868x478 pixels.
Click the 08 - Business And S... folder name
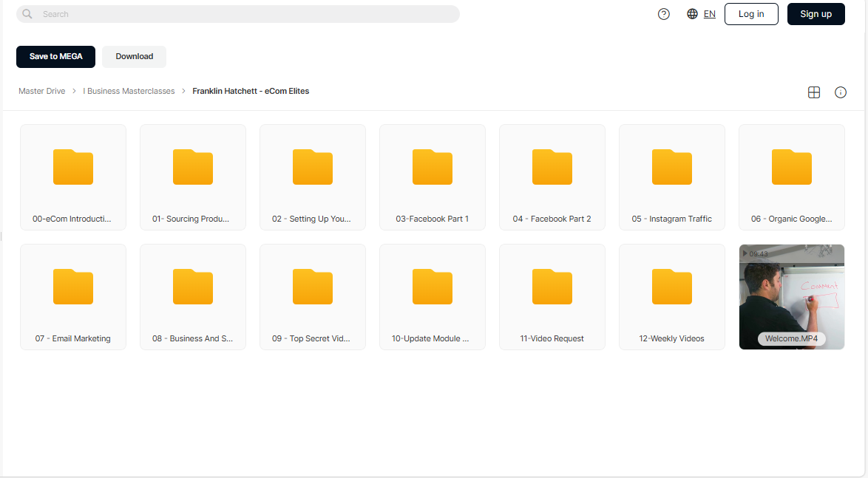(193, 338)
